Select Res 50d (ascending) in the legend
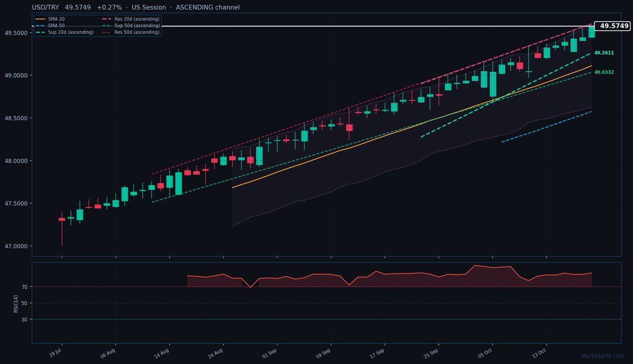 click(131, 32)
